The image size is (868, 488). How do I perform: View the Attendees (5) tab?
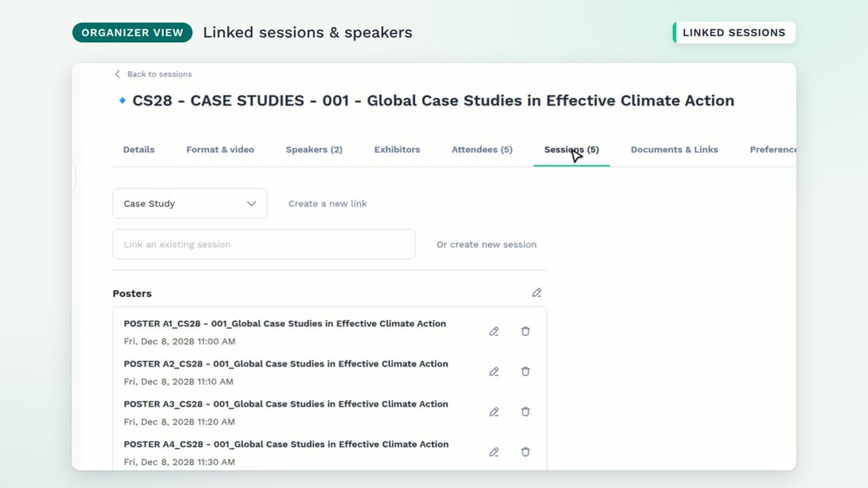(482, 149)
